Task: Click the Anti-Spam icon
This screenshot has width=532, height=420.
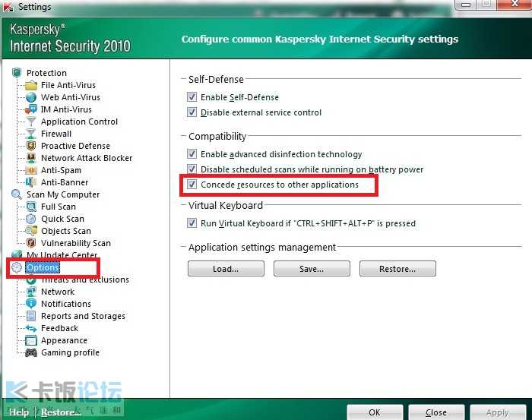Action: point(31,170)
